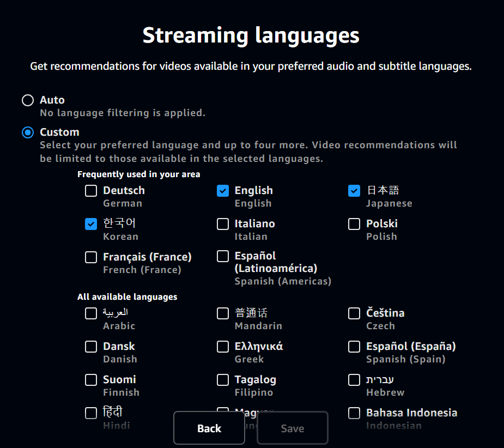The image size is (504, 448).
Task: Check the Arabic language checkbox
Action: tap(91, 313)
